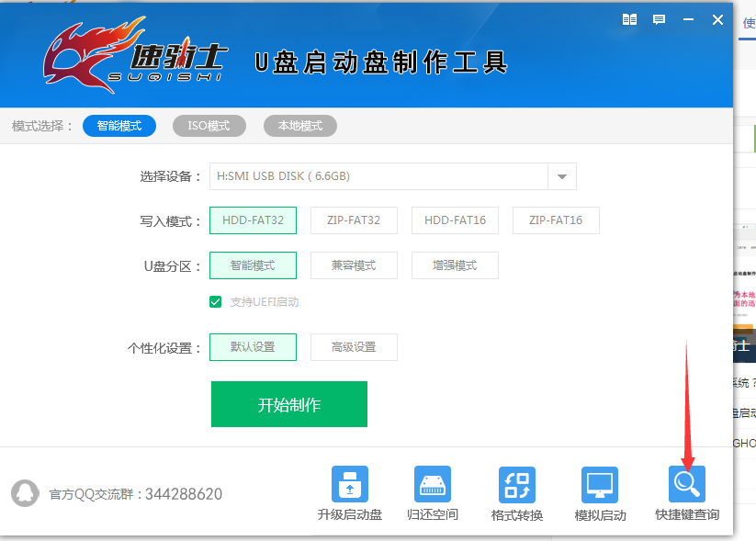Viewport: 756px width, 541px height.
Task: Click the 格式转换 label
Action: (x=517, y=515)
